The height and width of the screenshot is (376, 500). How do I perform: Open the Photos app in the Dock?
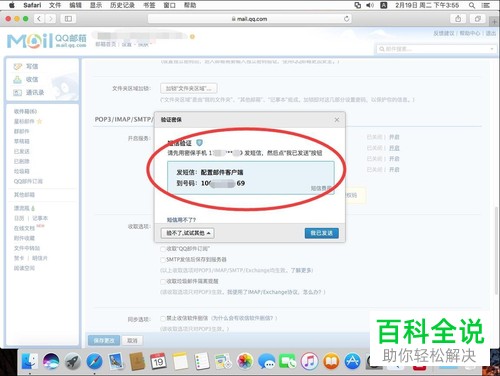pyautogui.click(x=245, y=362)
